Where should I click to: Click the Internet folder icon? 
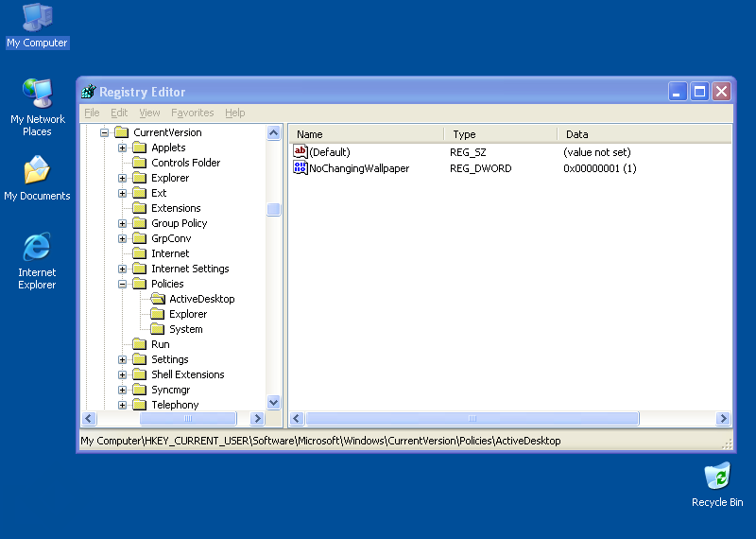(x=139, y=253)
